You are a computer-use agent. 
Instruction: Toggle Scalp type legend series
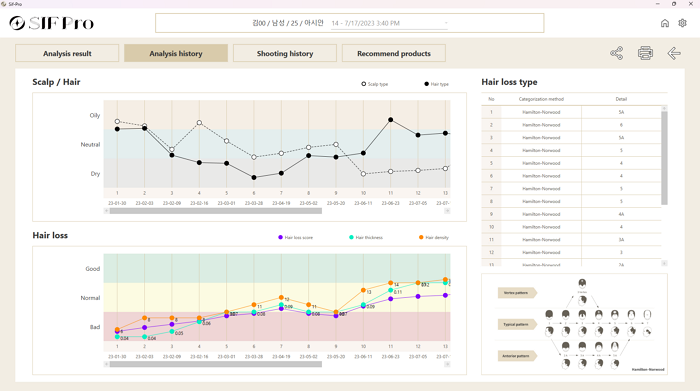[x=375, y=84]
